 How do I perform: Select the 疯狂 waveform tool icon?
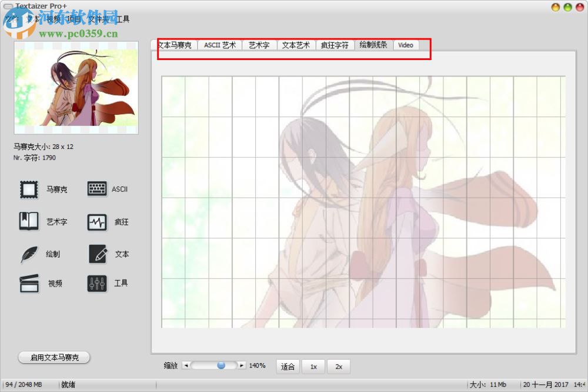click(96, 221)
